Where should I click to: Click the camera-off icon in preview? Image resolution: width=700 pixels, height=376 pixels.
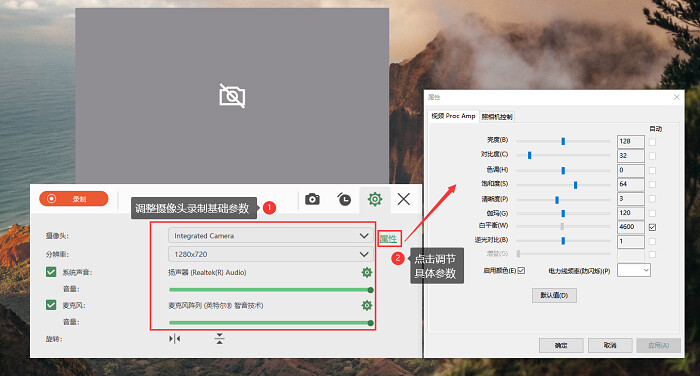pos(232,96)
